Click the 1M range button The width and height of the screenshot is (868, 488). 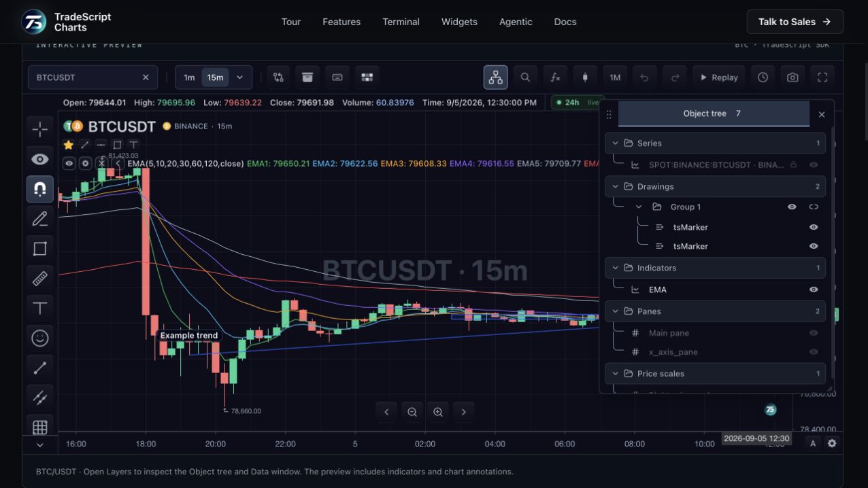(615, 77)
